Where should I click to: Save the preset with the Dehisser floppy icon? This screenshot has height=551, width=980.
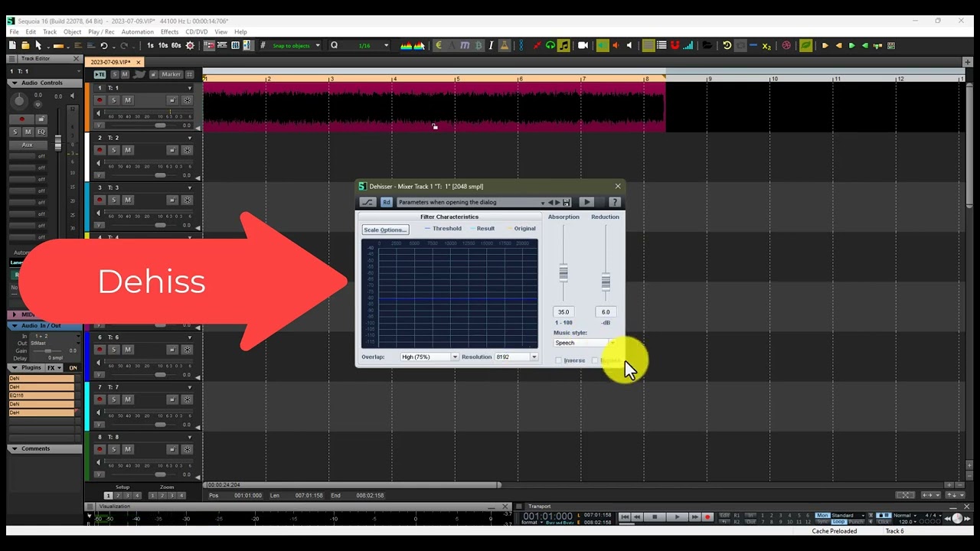(x=567, y=202)
